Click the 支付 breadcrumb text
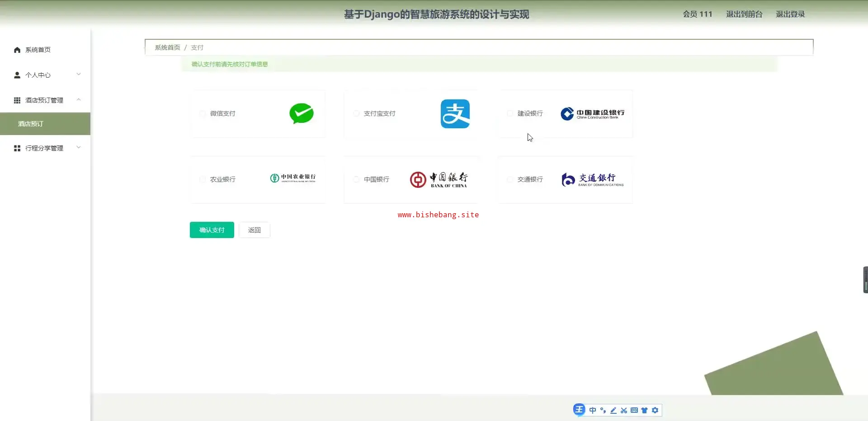This screenshot has width=868, height=421. pos(197,47)
